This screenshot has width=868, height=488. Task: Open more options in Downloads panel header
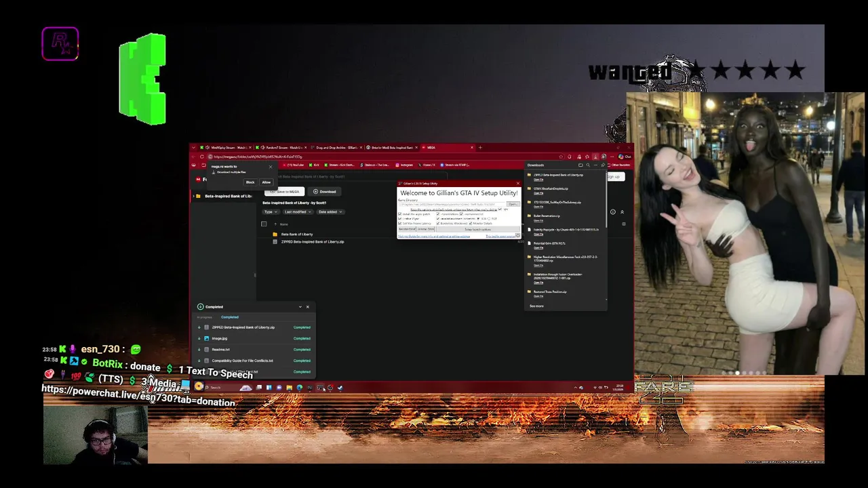point(595,165)
